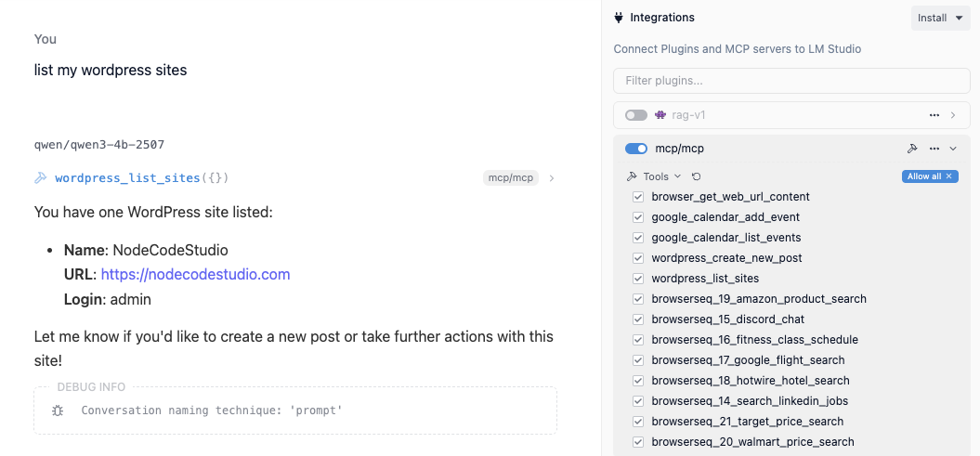Screen dimensions: 980x456
Task: Click the bug icon in Debug Info
Action: coord(58,410)
